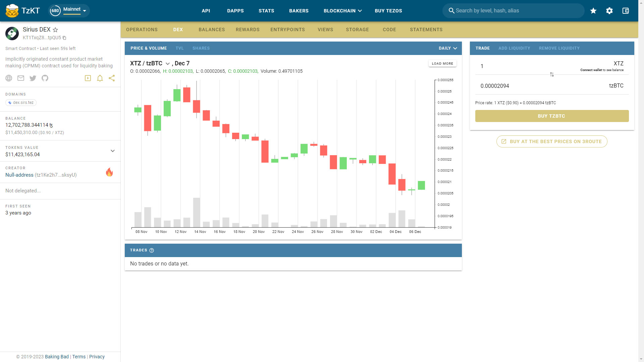
Task: Click the BUY TZBTC button
Action: click(552, 116)
